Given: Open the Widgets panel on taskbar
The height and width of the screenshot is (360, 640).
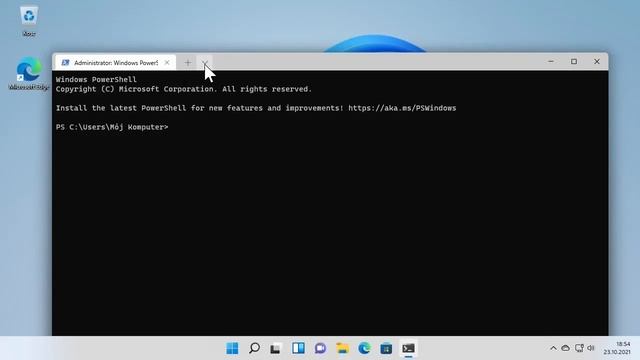Looking at the screenshot, I should 298,348.
